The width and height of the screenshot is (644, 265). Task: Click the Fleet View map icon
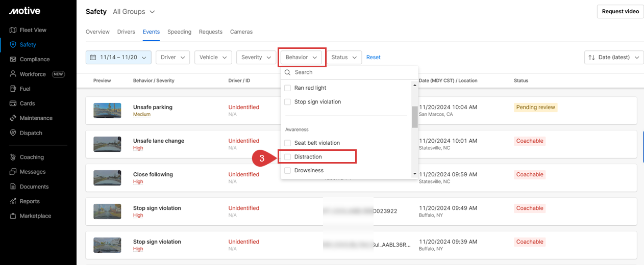[13, 30]
